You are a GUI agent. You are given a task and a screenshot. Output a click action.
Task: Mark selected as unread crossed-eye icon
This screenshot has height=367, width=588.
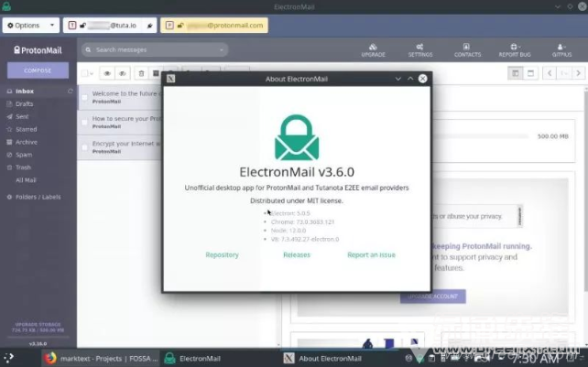pyautogui.click(x=123, y=73)
